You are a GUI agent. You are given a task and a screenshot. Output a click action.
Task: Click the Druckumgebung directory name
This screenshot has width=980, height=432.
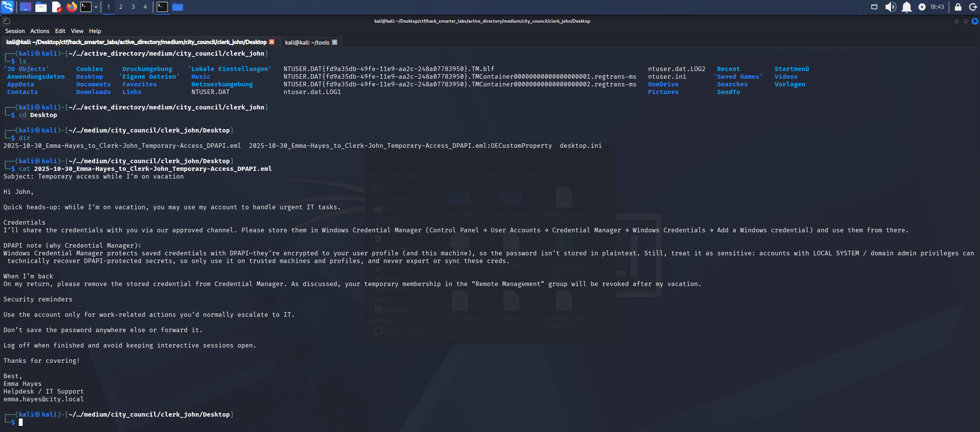pyautogui.click(x=147, y=69)
